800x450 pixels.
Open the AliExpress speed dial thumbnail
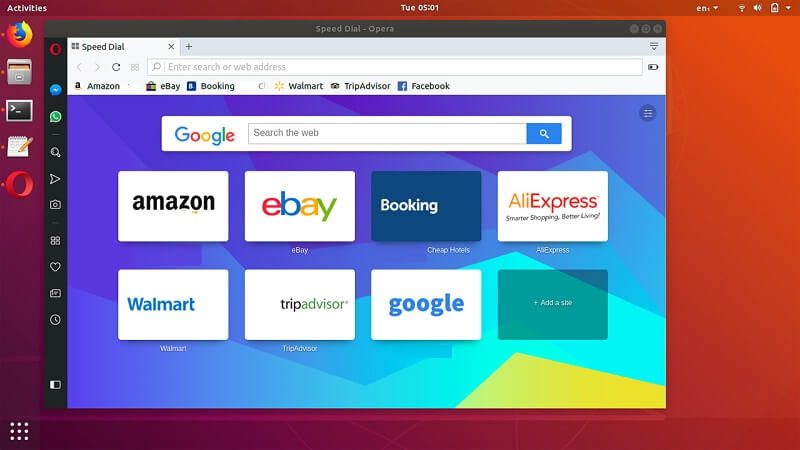pos(552,205)
